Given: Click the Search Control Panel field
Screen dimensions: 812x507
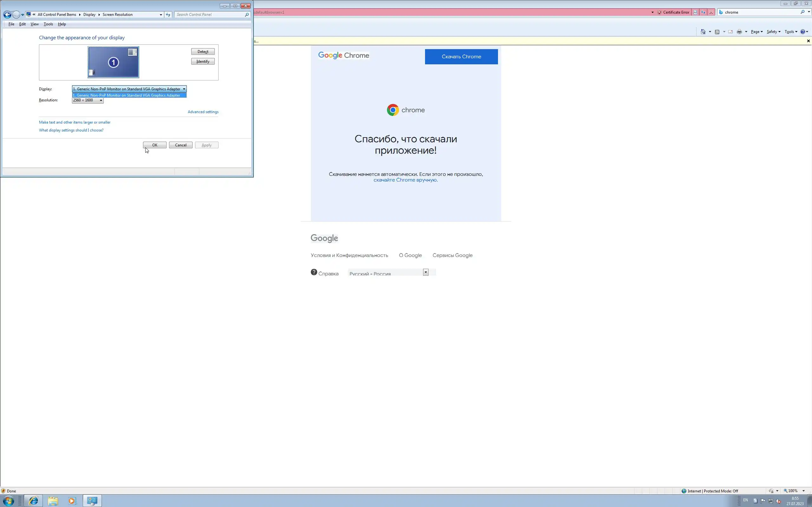Looking at the screenshot, I should pyautogui.click(x=210, y=15).
